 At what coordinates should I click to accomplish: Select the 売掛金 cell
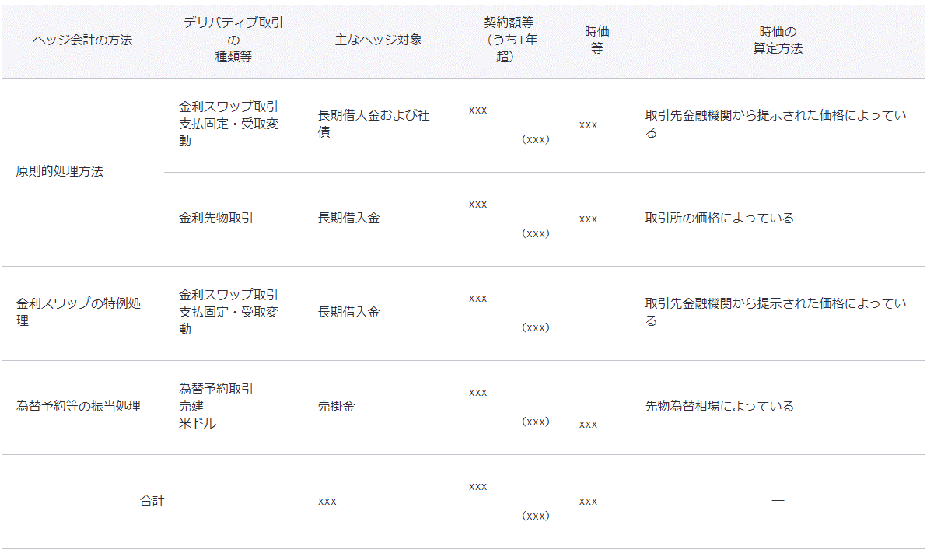tap(336, 406)
